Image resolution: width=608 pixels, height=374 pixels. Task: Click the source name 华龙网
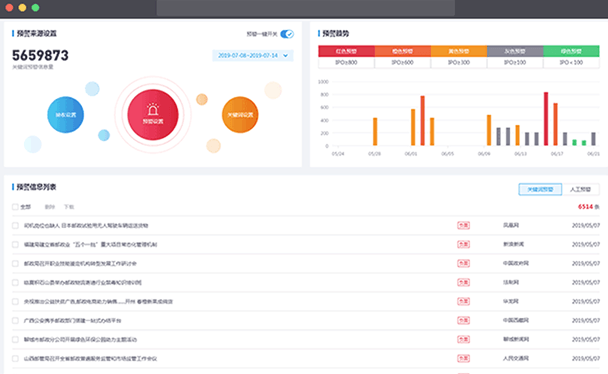pyautogui.click(x=511, y=301)
